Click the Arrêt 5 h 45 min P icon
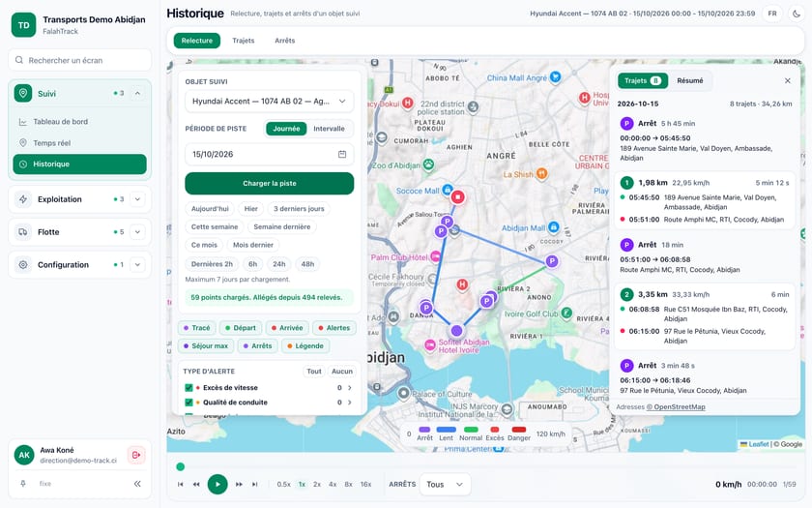The width and height of the screenshot is (812, 508). click(626, 124)
